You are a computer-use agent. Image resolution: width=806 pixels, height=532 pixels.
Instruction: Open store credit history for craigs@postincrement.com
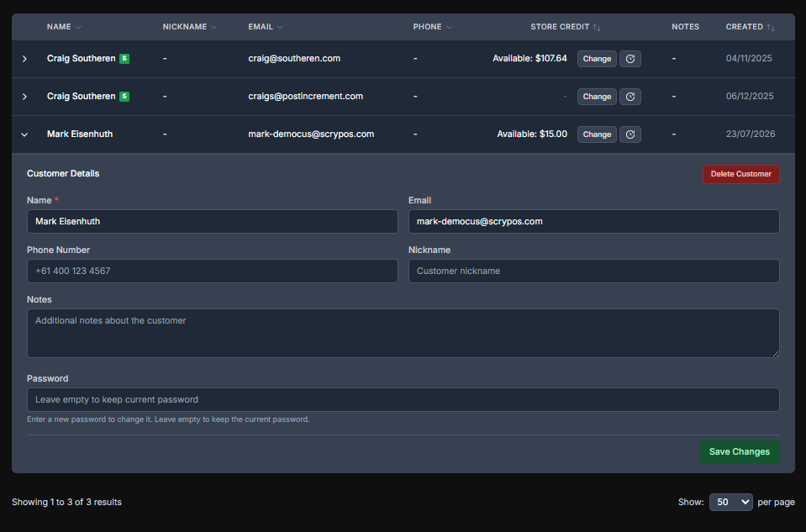coord(630,97)
